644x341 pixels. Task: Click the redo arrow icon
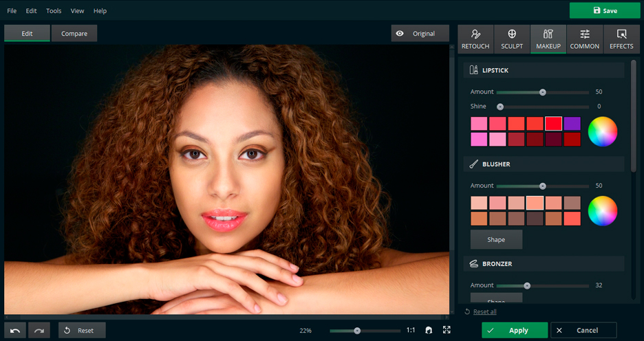click(39, 331)
